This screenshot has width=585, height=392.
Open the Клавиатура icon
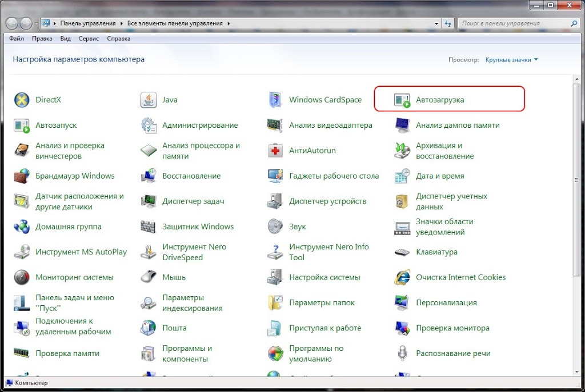coord(402,252)
